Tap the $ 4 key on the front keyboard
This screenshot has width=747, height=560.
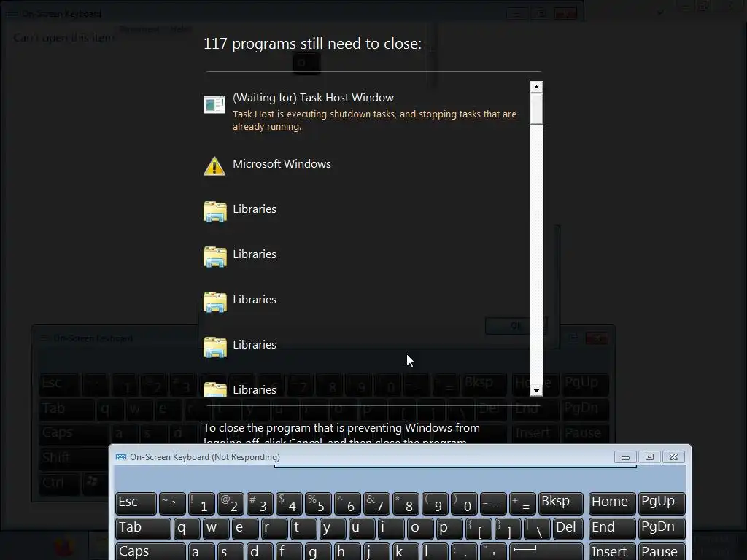coord(289,503)
